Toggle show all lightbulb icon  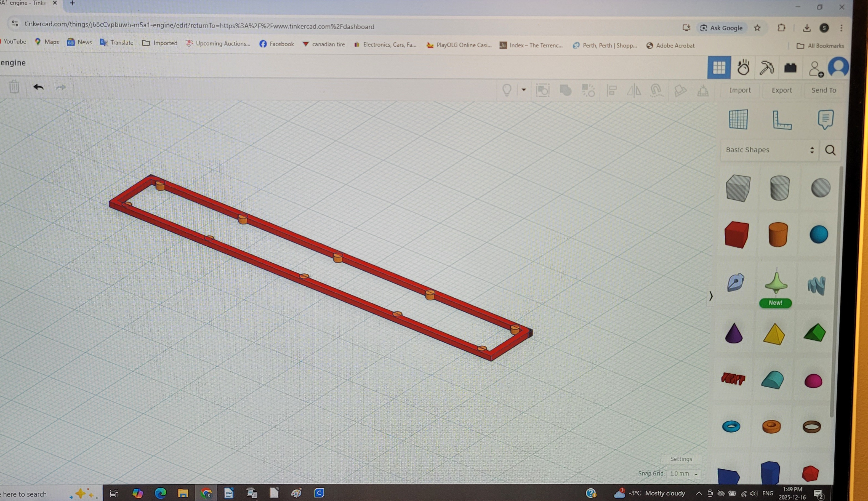point(507,90)
